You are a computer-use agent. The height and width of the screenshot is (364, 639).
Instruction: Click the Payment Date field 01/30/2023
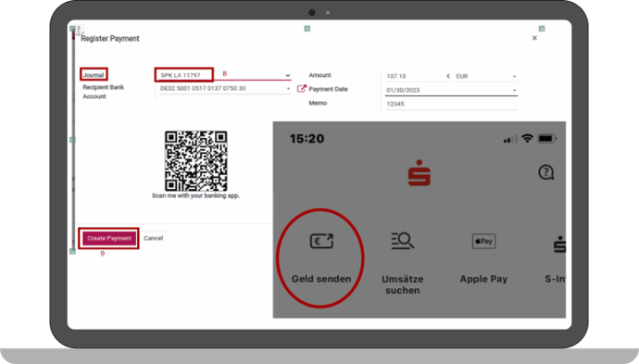(x=447, y=90)
